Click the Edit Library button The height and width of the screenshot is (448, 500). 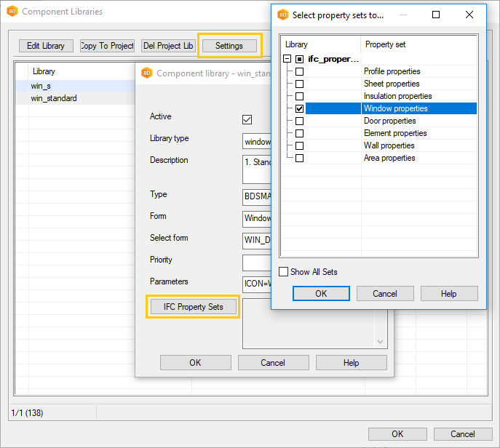(x=46, y=46)
